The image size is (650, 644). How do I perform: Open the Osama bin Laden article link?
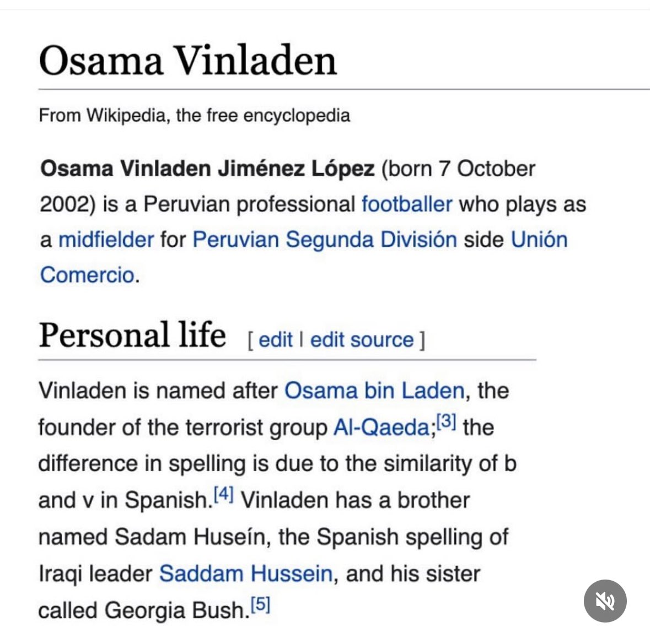374,390
